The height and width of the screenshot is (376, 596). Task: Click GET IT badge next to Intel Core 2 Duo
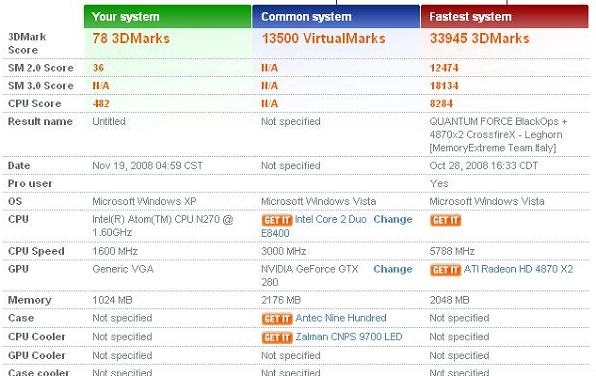point(277,220)
